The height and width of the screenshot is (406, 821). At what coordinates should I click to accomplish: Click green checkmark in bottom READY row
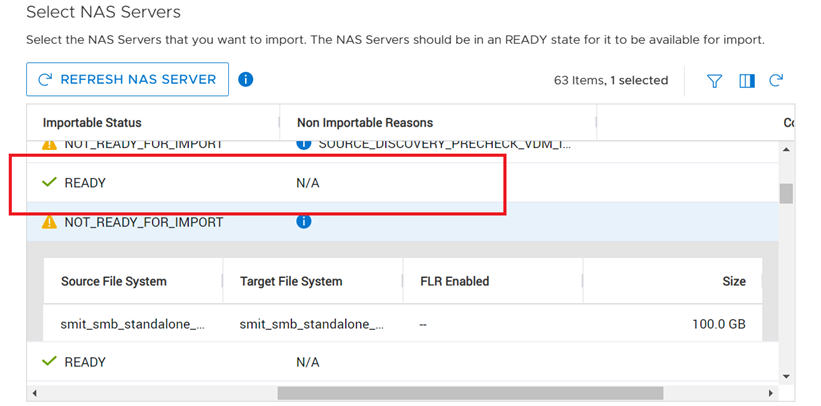(49, 361)
